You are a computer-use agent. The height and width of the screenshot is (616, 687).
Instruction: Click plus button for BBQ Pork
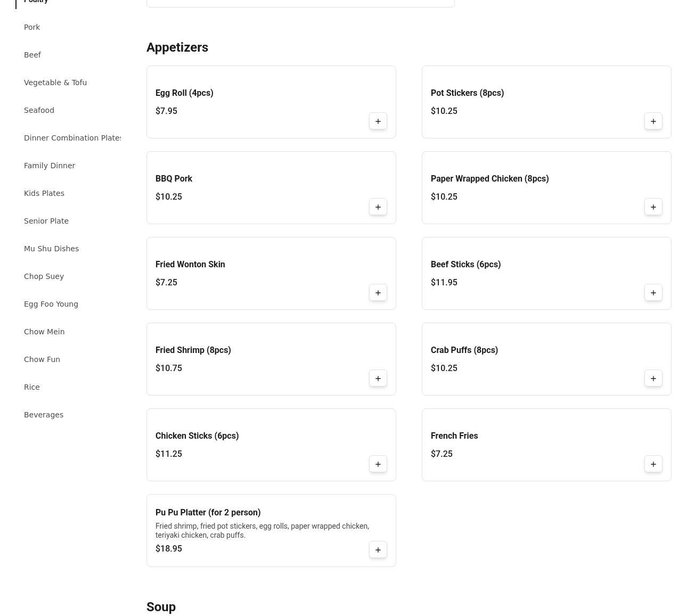(378, 207)
